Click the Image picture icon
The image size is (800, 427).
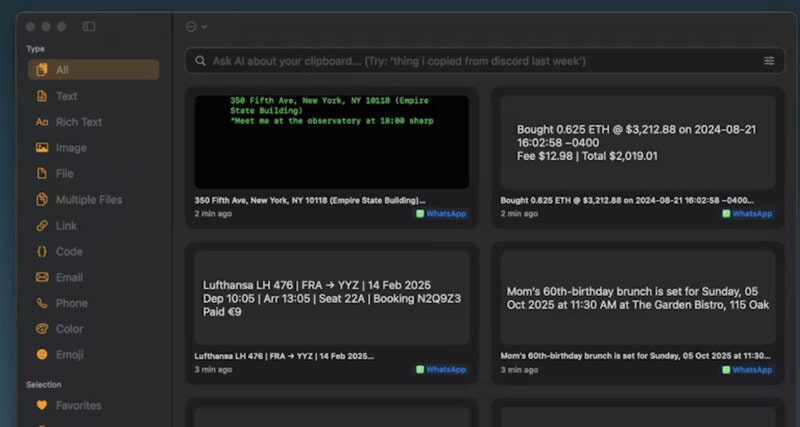click(42, 148)
